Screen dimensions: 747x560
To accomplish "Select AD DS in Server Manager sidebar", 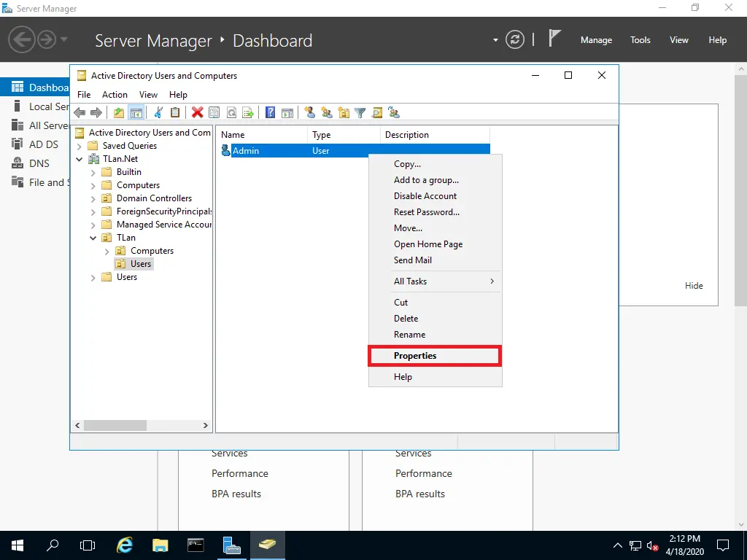I will click(35, 144).
